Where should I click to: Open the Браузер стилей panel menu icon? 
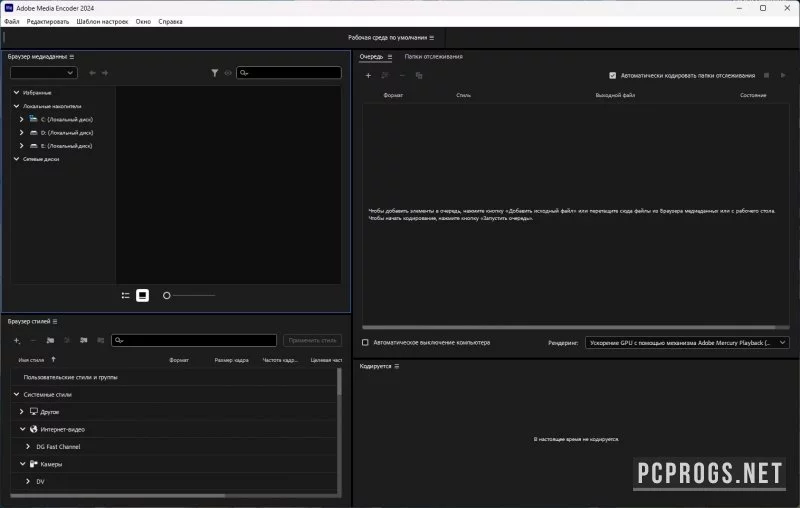(x=55, y=321)
